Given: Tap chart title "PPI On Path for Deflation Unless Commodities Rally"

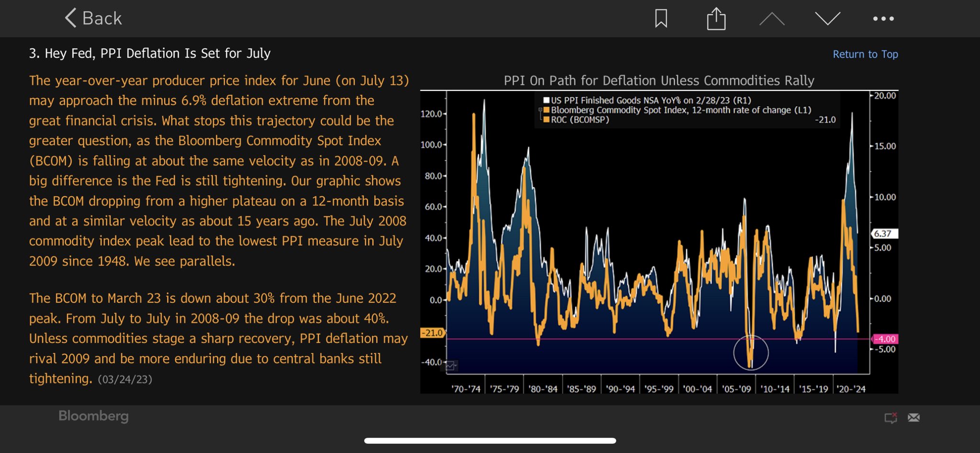Looking at the screenshot, I should (x=659, y=80).
